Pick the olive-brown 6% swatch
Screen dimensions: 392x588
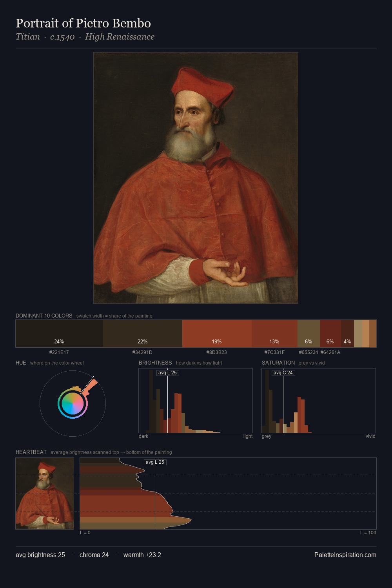(309, 334)
